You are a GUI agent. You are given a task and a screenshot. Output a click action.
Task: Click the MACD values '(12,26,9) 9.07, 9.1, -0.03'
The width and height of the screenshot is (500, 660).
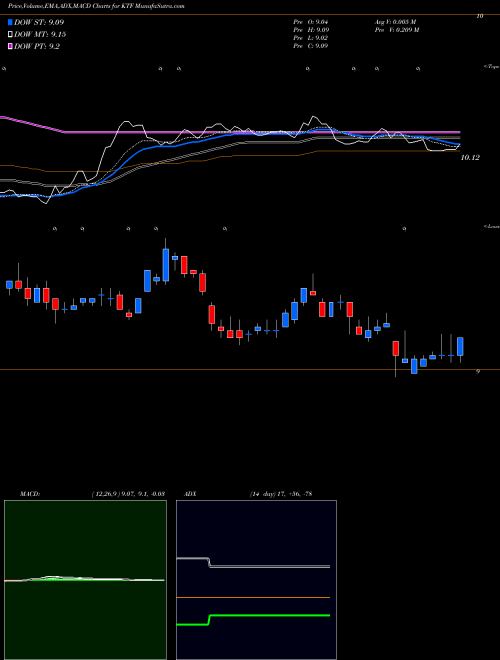[128, 494]
